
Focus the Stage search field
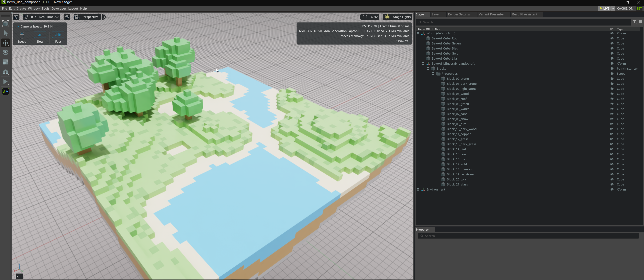[x=523, y=22]
